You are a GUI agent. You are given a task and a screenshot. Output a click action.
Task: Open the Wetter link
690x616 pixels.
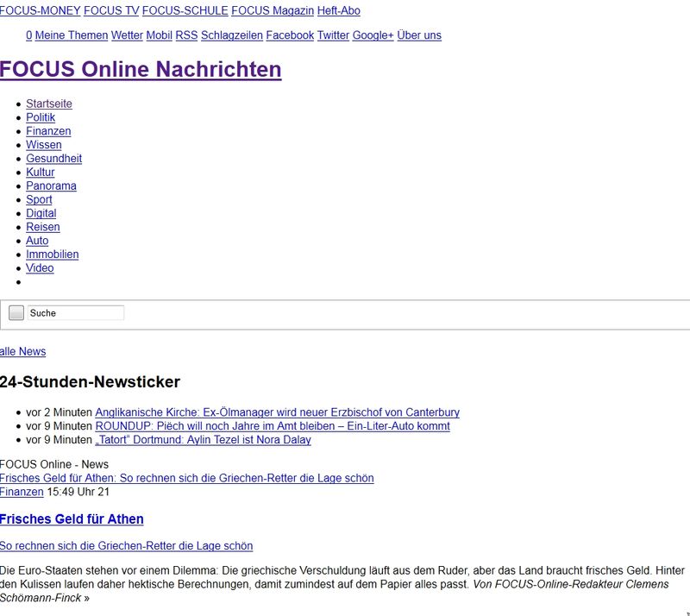[x=127, y=35]
